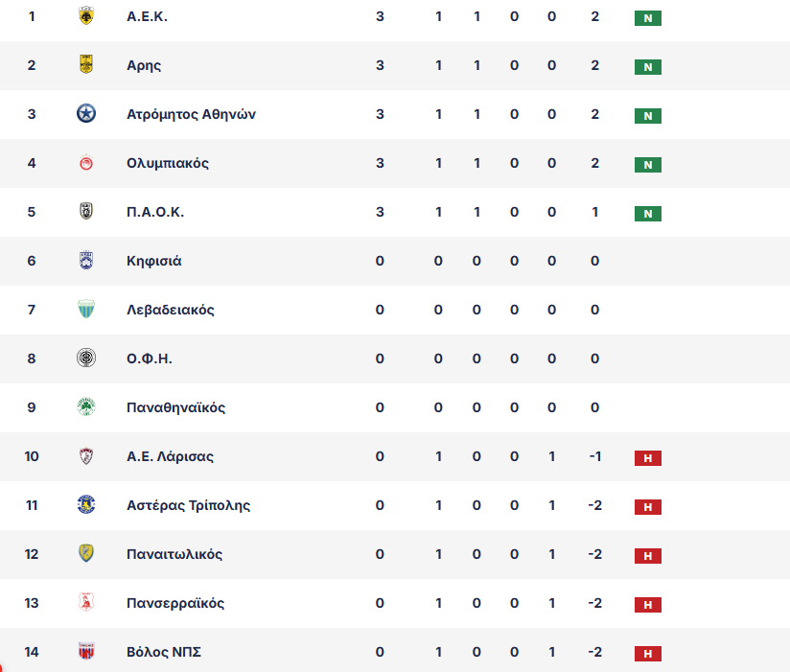Open the Παναιτωλικός team name link
790x672 pixels.
(x=174, y=554)
